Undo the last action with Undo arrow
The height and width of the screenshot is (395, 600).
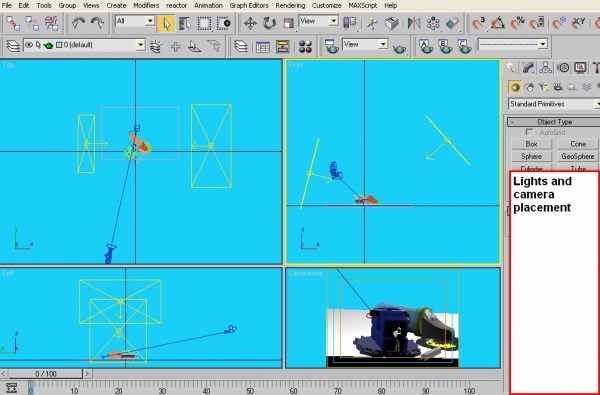tap(78, 23)
